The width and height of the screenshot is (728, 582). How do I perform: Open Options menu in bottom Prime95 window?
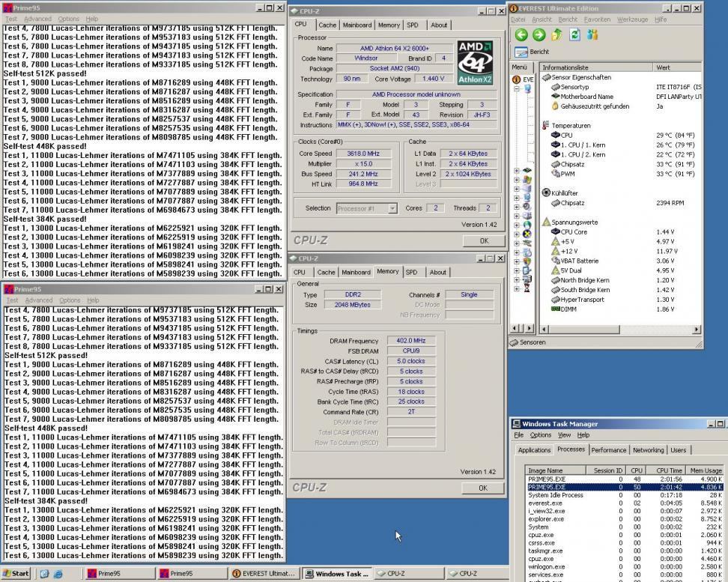coord(70,300)
